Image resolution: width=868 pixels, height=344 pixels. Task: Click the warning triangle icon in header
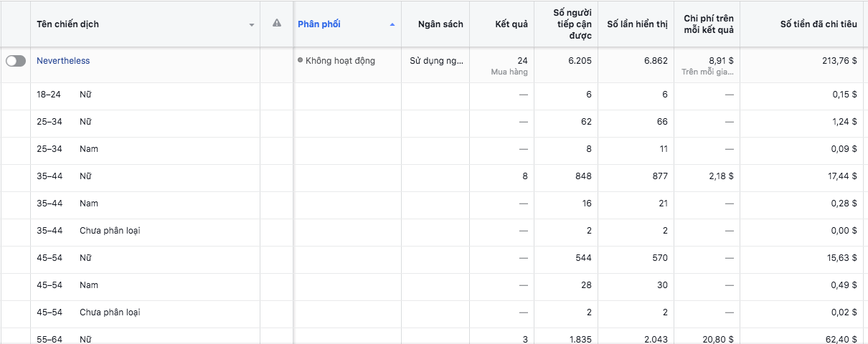(277, 24)
